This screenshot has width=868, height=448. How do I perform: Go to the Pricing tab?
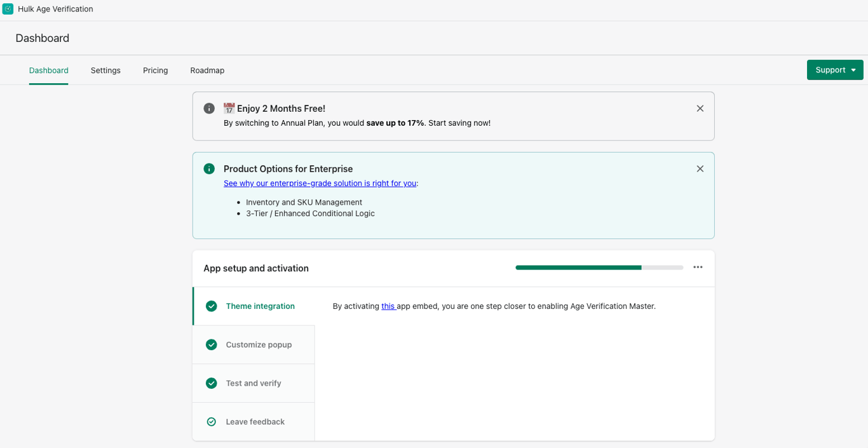click(156, 71)
